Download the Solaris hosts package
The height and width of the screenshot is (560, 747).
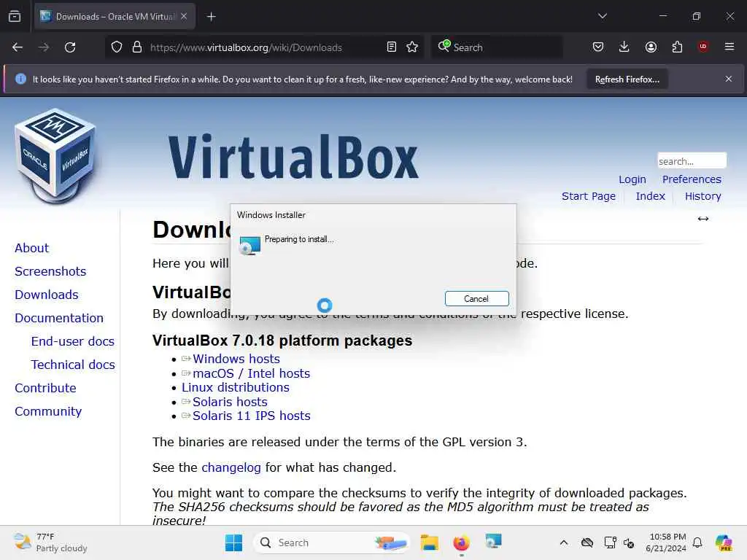(x=230, y=402)
